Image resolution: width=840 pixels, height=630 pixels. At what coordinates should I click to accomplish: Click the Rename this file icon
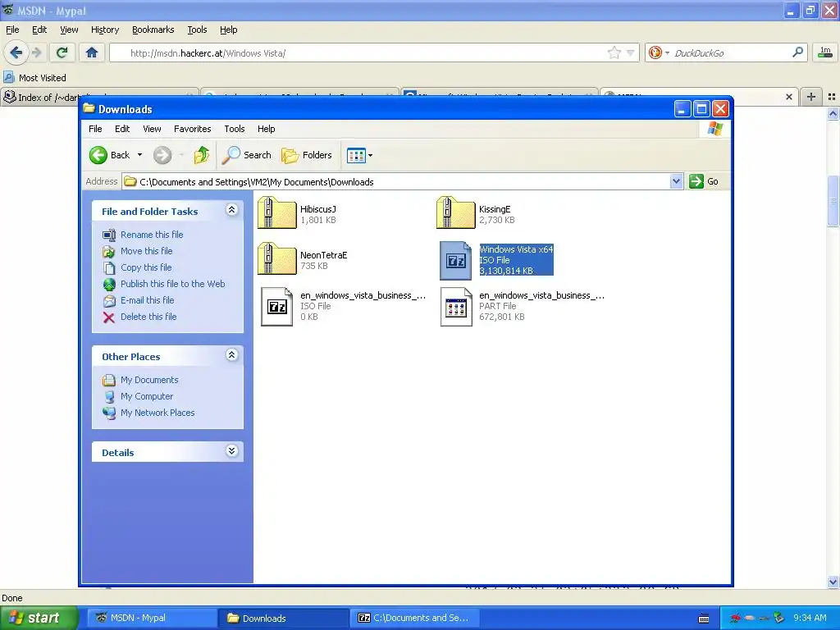coord(109,235)
